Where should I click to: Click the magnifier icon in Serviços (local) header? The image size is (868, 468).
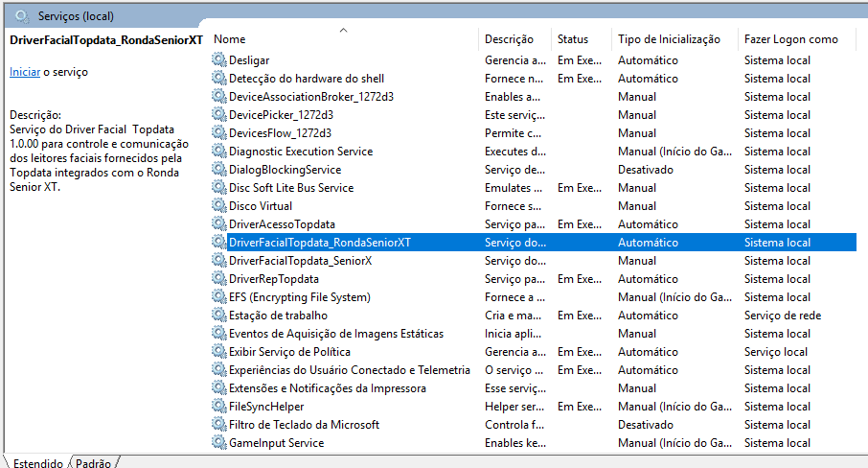22,15
